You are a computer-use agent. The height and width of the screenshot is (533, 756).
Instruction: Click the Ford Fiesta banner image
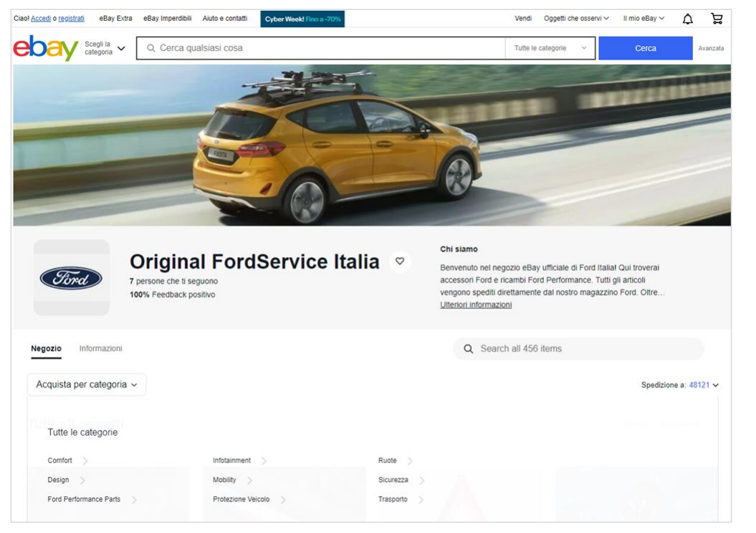tap(372, 145)
